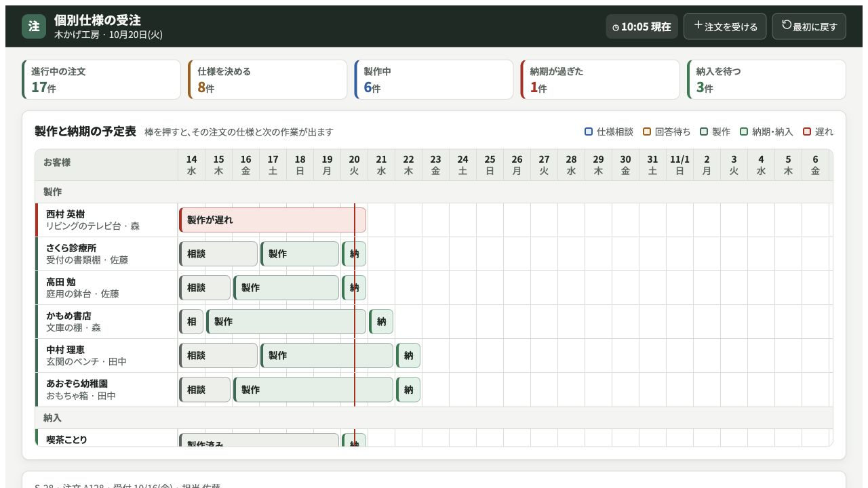Open the red 製作が遅れ bar for 西村 英樹
The image size is (868, 488).
click(x=273, y=220)
